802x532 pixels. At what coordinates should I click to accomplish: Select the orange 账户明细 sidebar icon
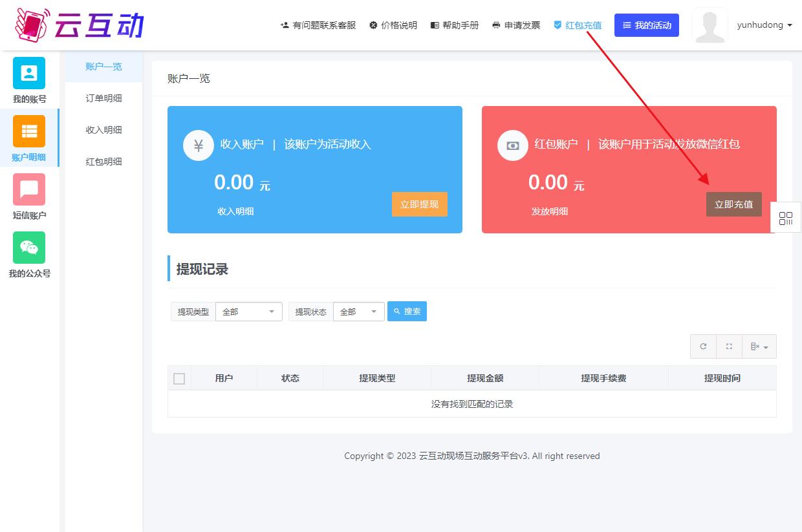point(29,131)
